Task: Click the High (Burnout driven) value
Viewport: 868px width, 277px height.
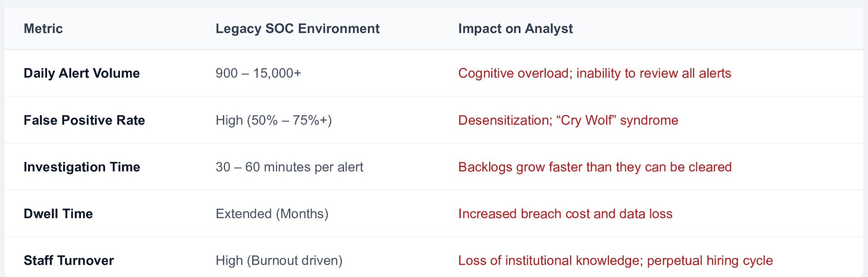Action: point(279,260)
